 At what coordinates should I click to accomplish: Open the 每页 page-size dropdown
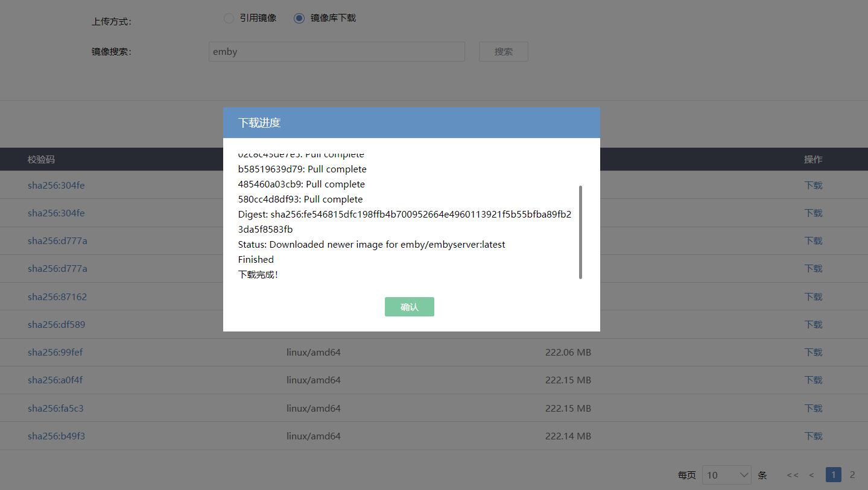coord(727,475)
